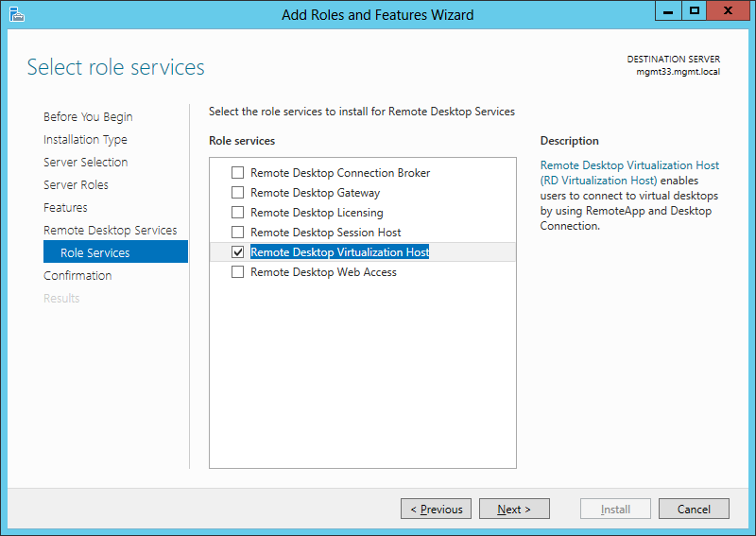
Task: Close the wizard with the X button
Action: [x=728, y=11]
